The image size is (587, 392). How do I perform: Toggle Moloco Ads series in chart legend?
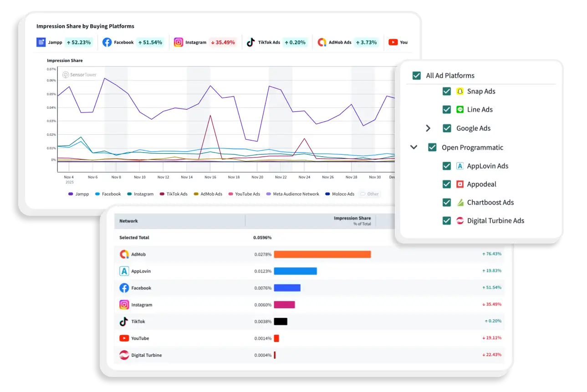coord(340,194)
